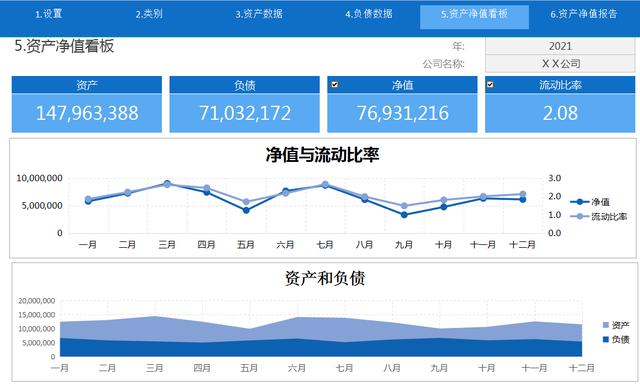Click the 流动比率 legend marker

tap(580, 216)
